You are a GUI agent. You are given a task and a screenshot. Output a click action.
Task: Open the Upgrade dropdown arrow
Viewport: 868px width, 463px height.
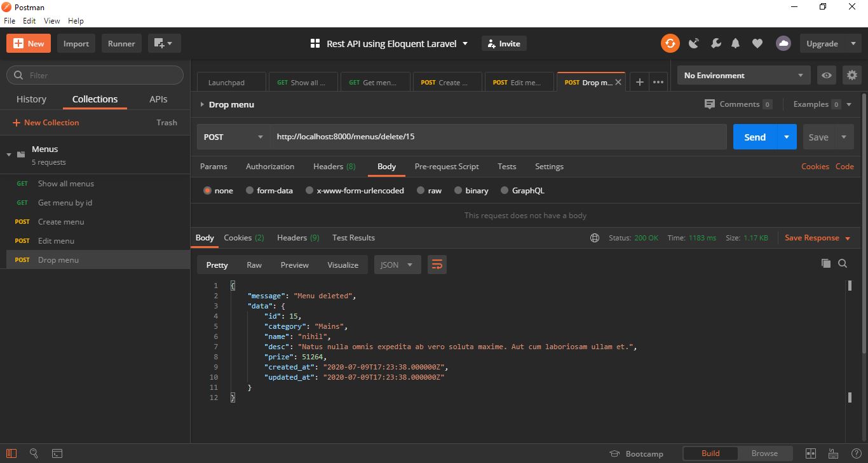click(853, 43)
